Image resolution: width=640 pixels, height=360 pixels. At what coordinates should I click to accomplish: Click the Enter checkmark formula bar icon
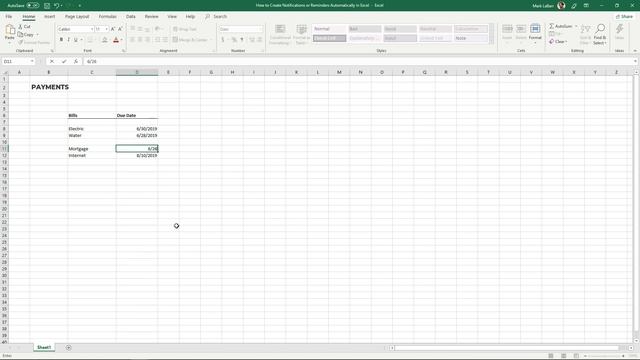click(x=64, y=61)
